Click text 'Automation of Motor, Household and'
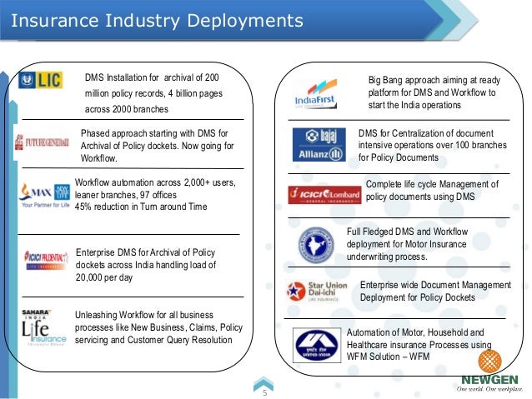532x399 pixels. [415, 332]
